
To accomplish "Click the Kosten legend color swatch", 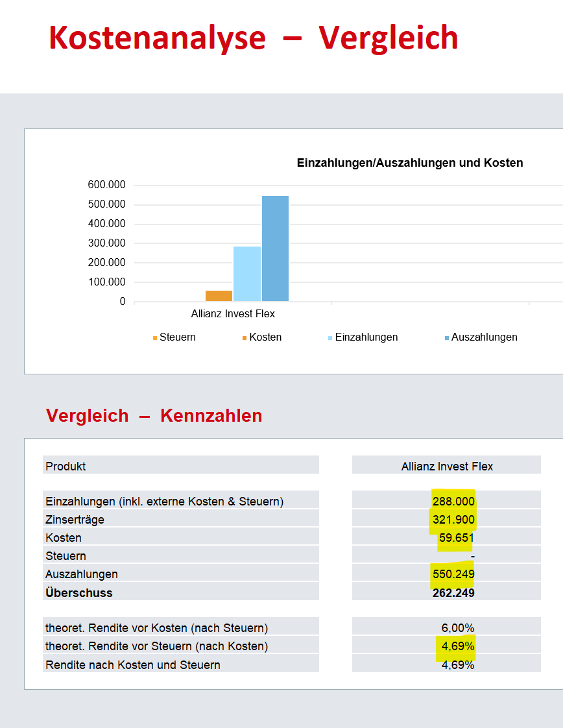I will tap(245, 338).
